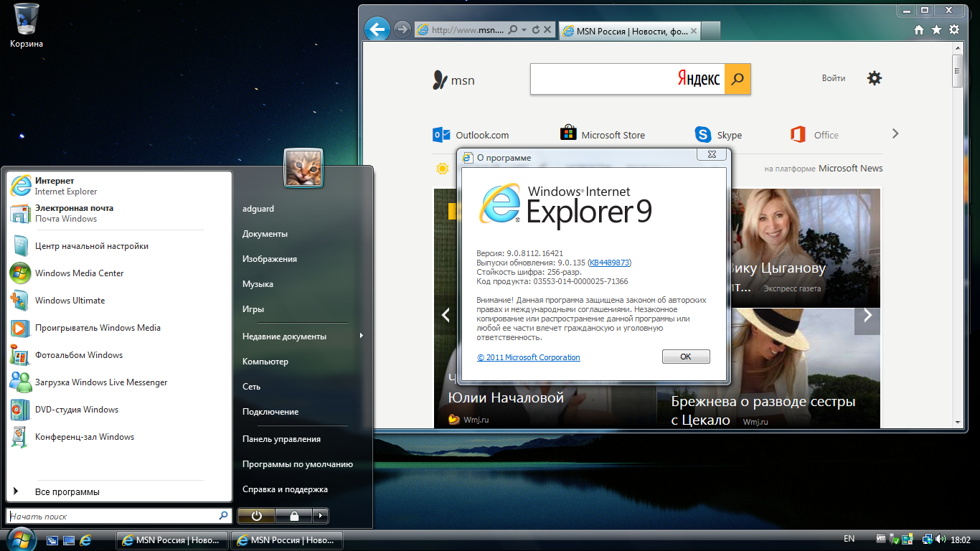Click the user account cat picture
The image size is (980, 551).
tap(303, 168)
